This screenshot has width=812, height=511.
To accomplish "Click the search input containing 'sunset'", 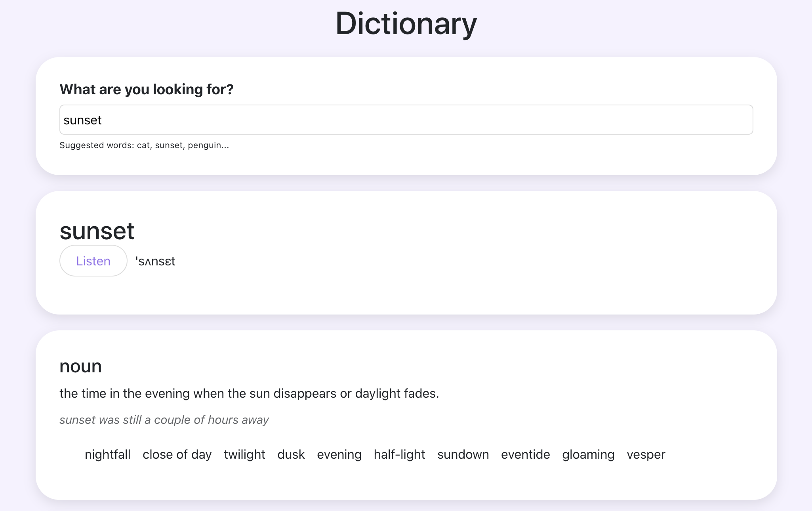I will pos(406,120).
